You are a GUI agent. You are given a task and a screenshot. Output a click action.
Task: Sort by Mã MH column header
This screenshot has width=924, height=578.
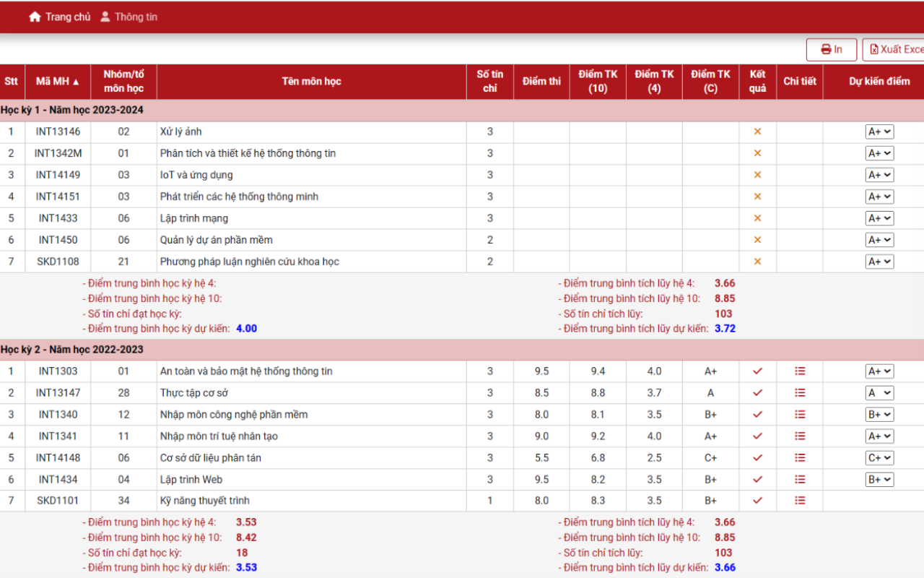pyautogui.click(x=58, y=82)
